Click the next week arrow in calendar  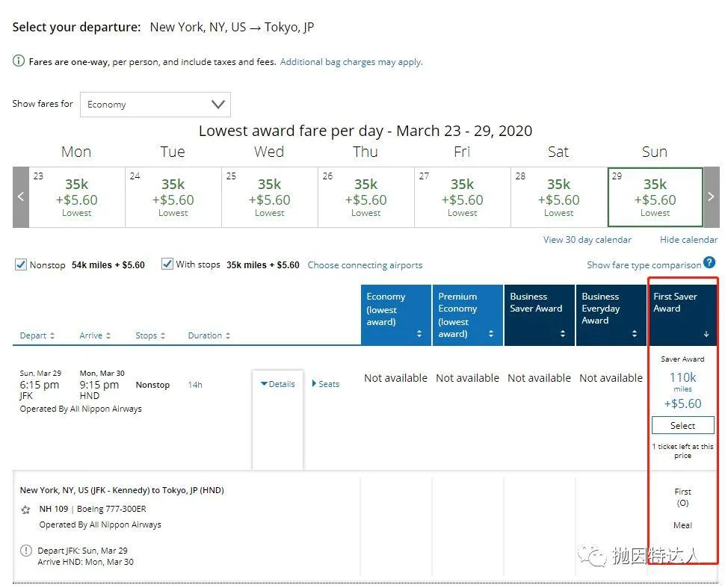710,197
